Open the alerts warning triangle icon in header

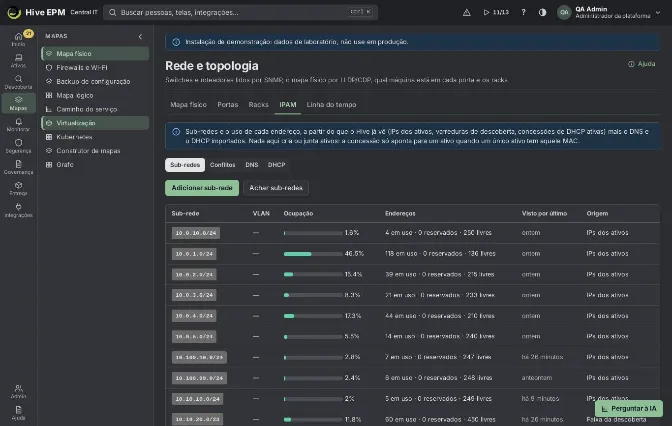[467, 12]
